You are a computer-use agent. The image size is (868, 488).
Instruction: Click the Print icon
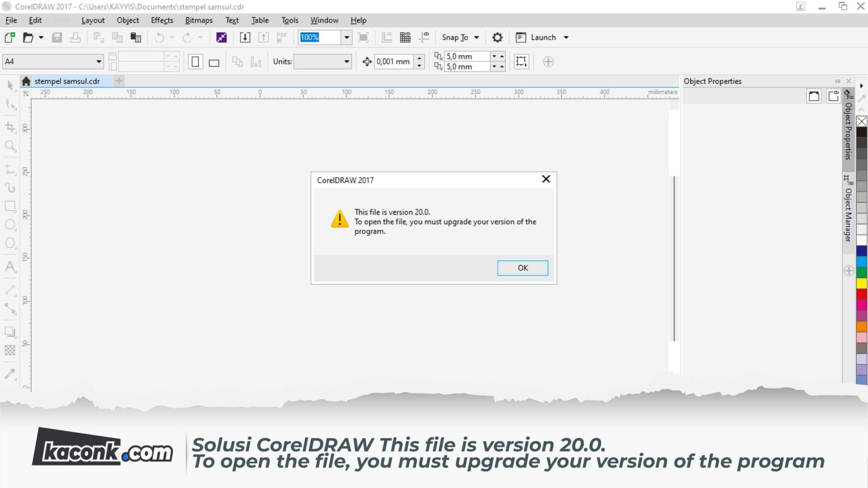tap(75, 37)
